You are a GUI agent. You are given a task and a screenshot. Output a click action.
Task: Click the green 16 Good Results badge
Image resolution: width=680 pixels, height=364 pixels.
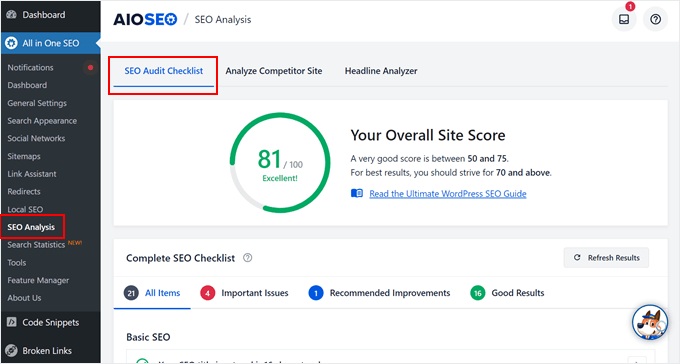tap(477, 293)
